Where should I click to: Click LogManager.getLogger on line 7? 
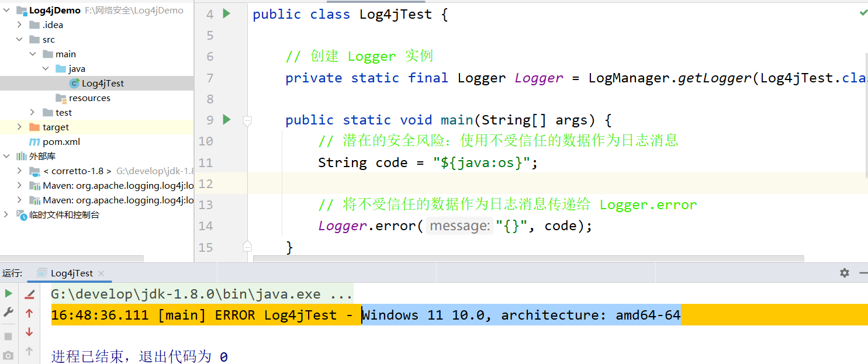tap(670, 78)
